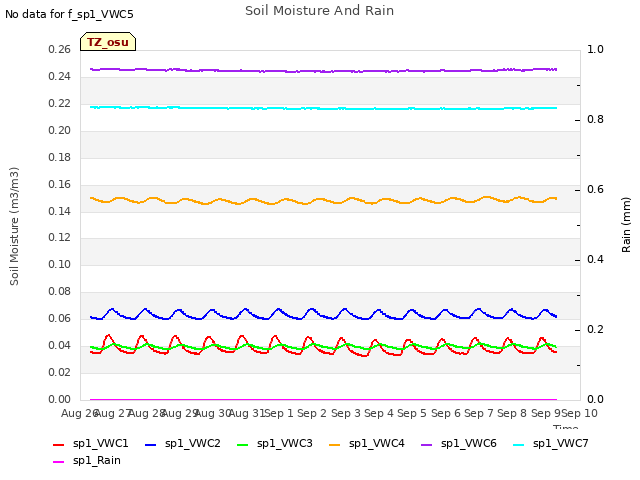The width and height of the screenshot is (640, 480).
Task: Click the Sep 7 date label
Action: click(479, 413)
